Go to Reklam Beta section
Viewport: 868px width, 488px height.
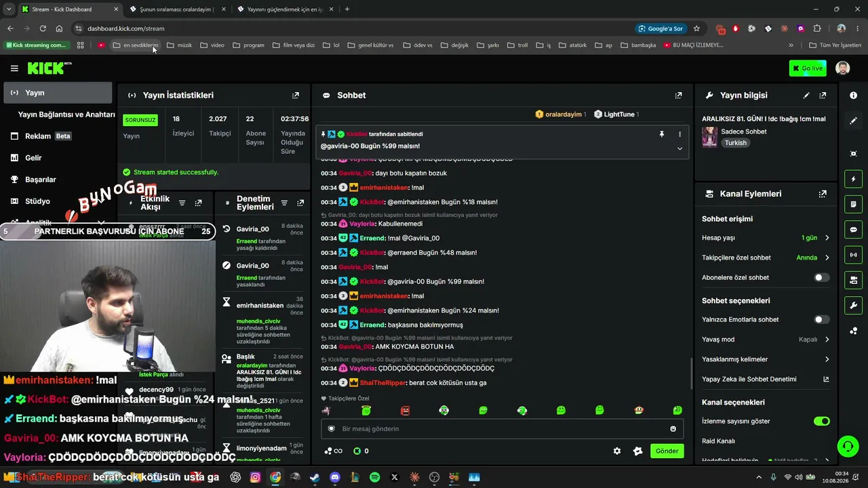pyautogui.click(x=58, y=136)
